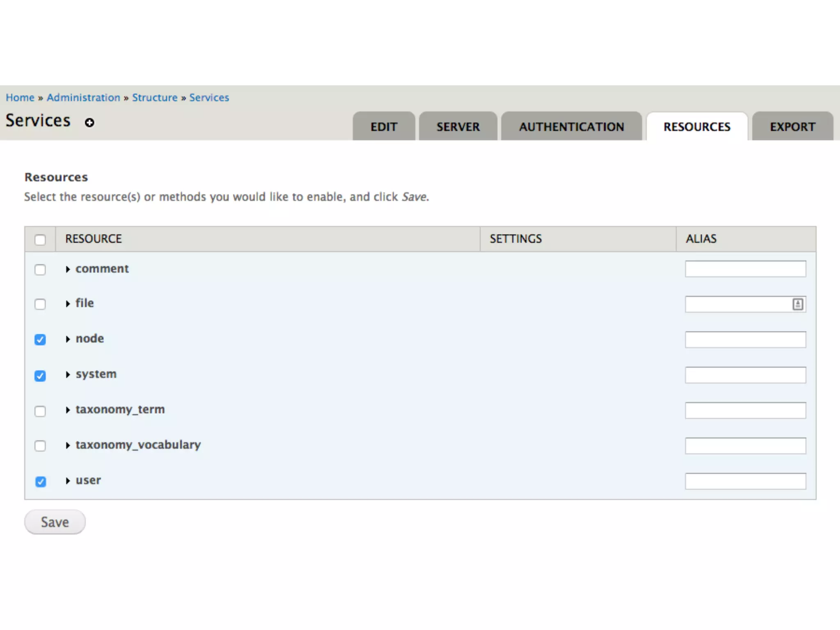840x630 pixels.
Task: Disable the user resource checkbox
Action: coord(41,482)
